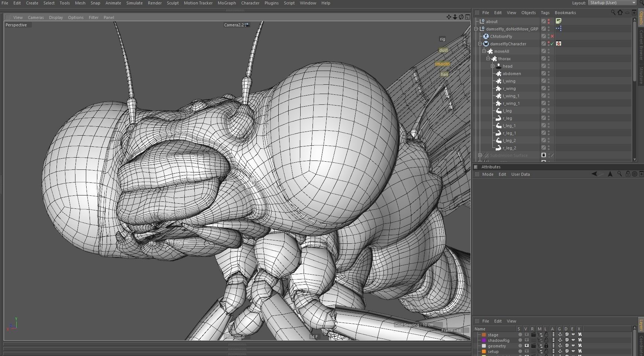644x356 pixels.
Task: Click the stage layer orange color swatch
Action: [484, 334]
